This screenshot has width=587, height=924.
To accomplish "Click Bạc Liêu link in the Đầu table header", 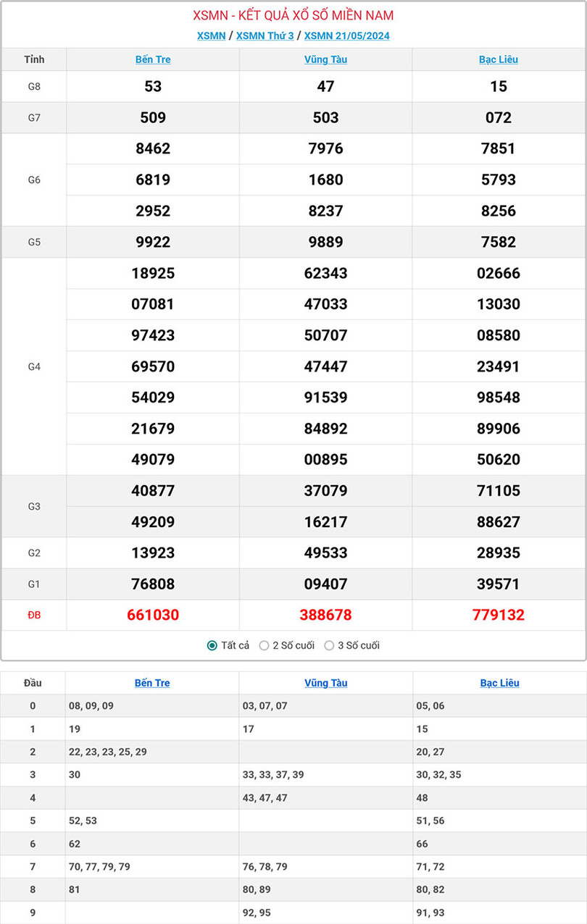I will [499, 683].
